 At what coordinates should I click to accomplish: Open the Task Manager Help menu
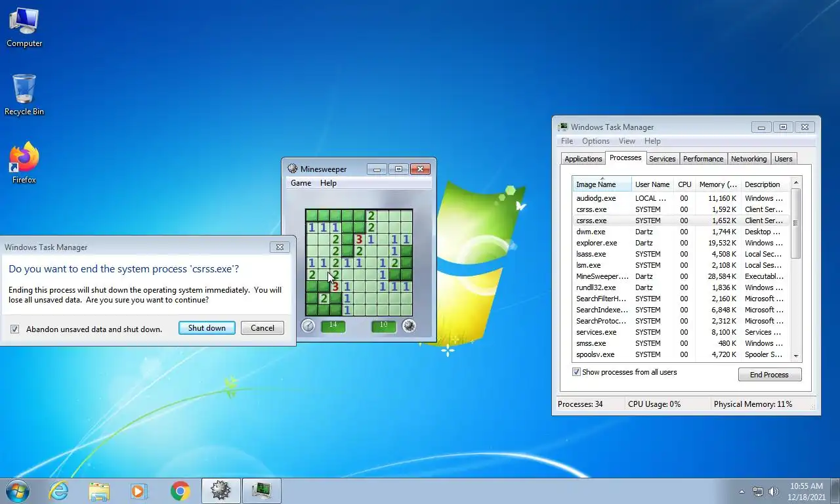652,141
